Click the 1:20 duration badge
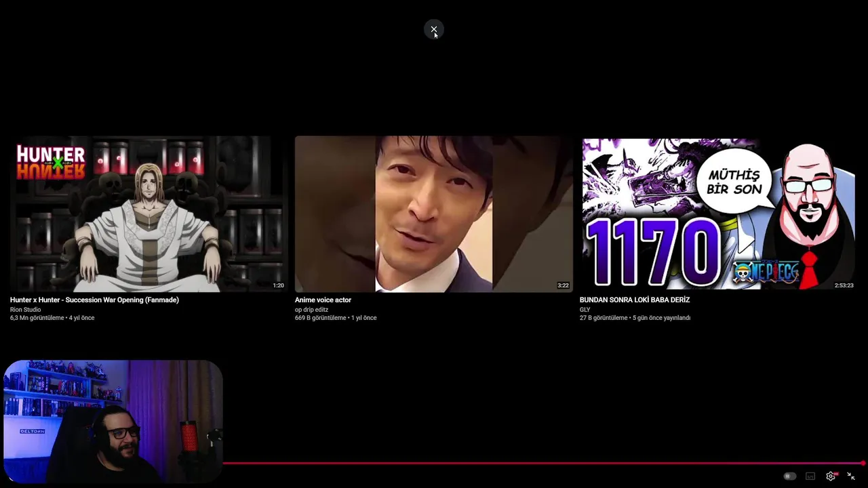Image resolution: width=868 pixels, height=488 pixels. [x=278, y=285]
